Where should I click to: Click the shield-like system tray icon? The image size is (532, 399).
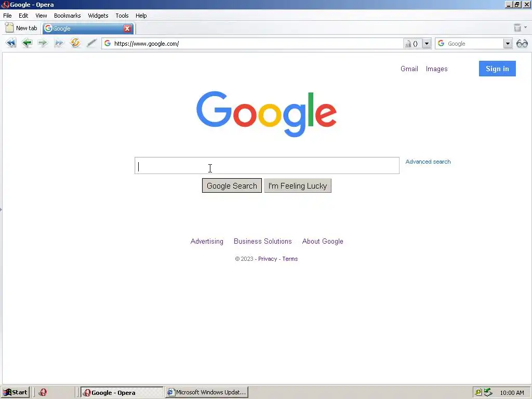[478, 392]
